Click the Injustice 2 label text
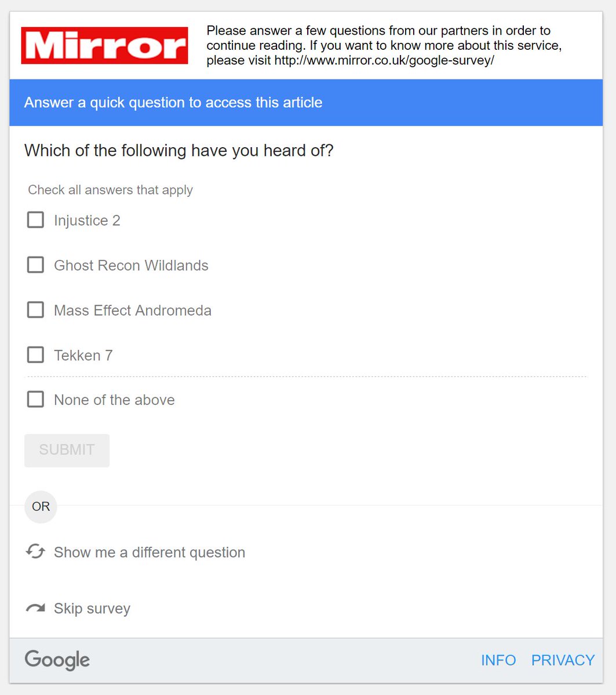 coord(87,221)
